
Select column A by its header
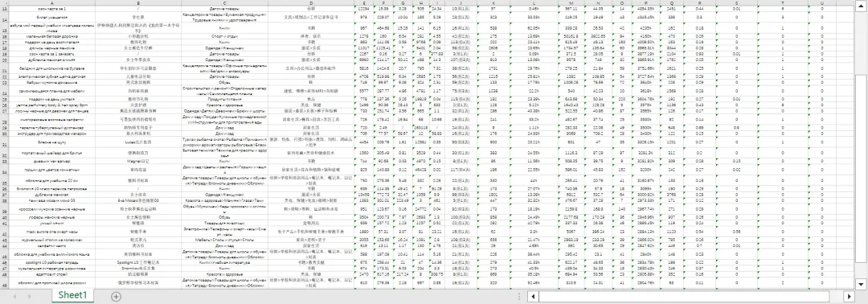pyautogui.click(x=52, y=2)
